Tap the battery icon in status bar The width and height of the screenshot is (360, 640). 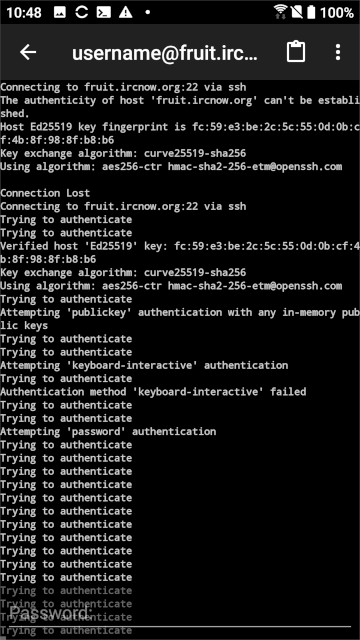click(311, 13)
